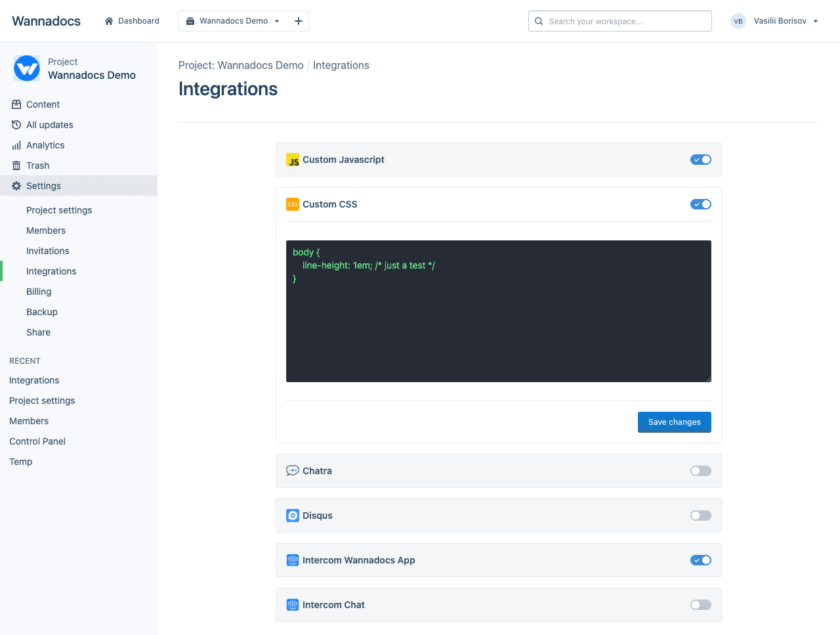Click the Dashboard home icon
The image size is (840, 635).
109,21
